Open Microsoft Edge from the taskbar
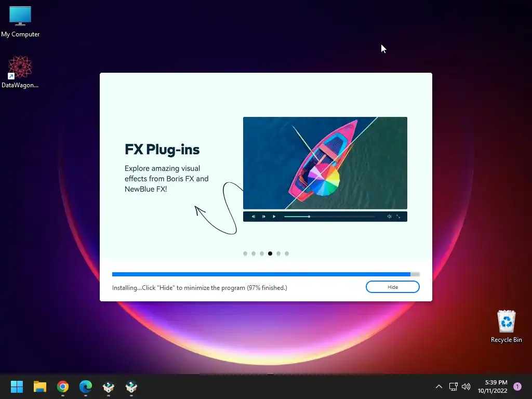This screenshot has width=532, height=399. click(x=86, y=387)
